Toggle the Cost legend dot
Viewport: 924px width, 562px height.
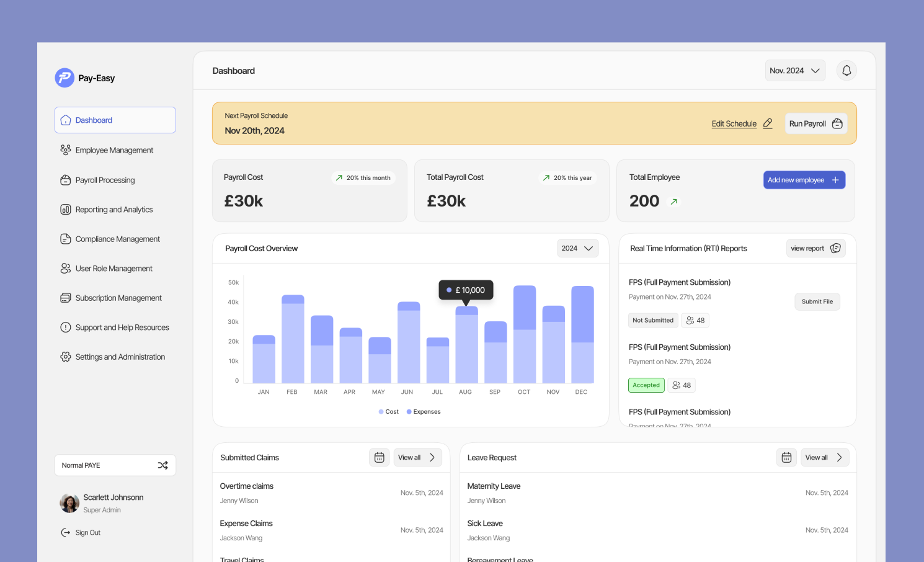pyautogui.click(x=381, y=412)
